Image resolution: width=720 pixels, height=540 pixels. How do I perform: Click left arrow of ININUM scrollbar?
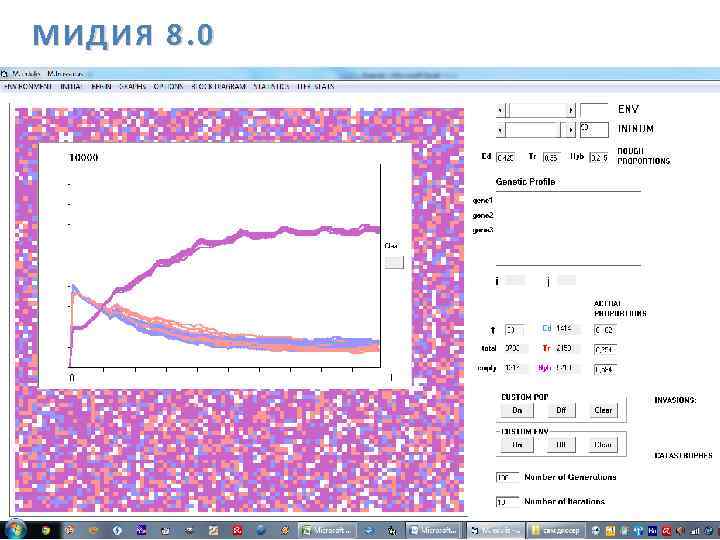(x=500, y=130)
